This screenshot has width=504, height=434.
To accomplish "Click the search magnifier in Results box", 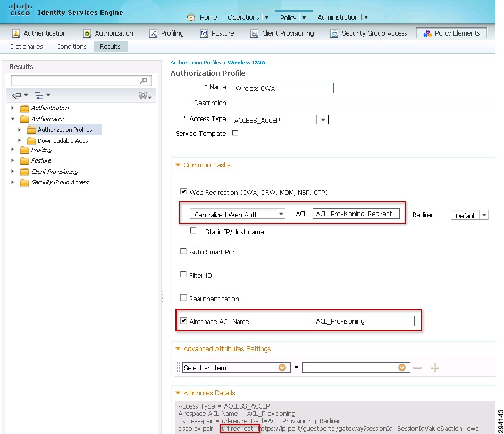I will pyautogui.click(x=144, y=80).
